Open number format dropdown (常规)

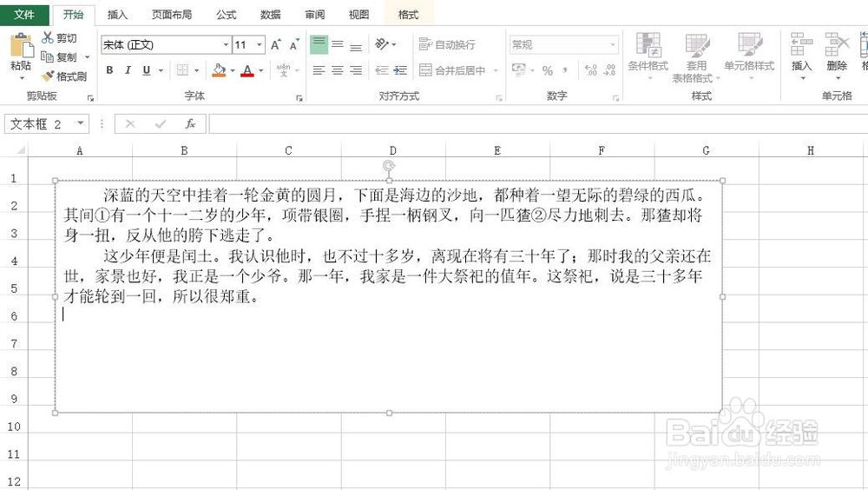(612, 45)
